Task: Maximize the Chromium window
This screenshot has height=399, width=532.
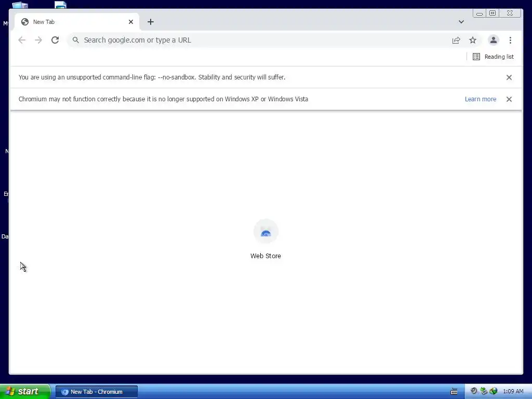Action: pyautogui.click(x=493, y=13)
